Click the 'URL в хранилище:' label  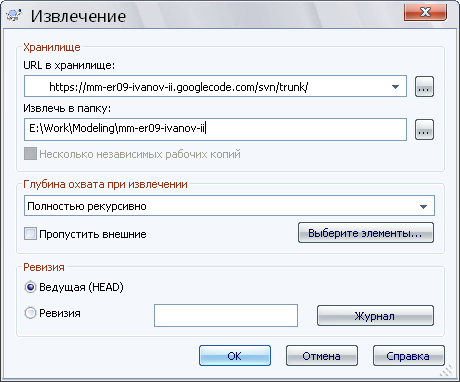coord(69,65)
